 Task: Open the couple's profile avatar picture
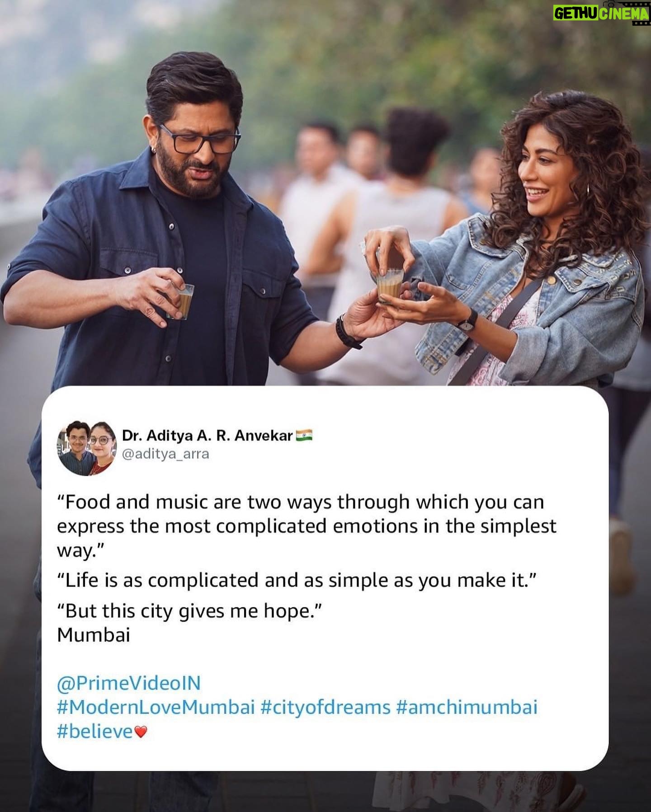point(87,448)
